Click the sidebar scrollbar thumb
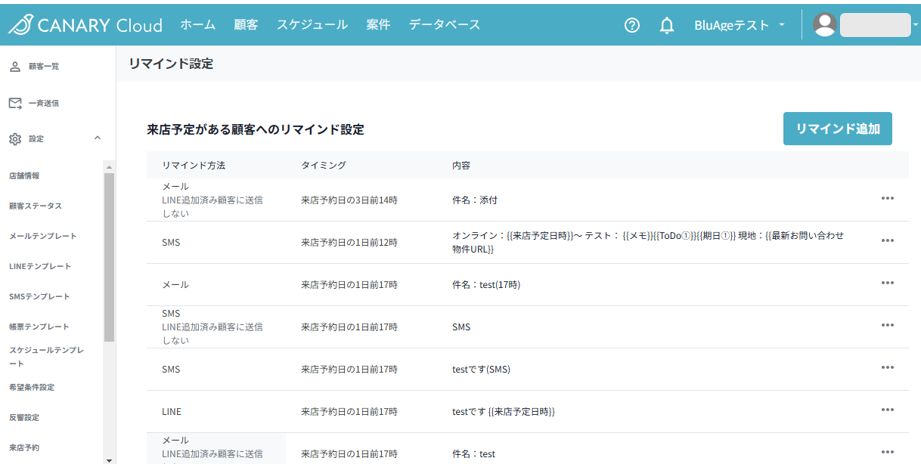921x466 pixels. [109, 257]
